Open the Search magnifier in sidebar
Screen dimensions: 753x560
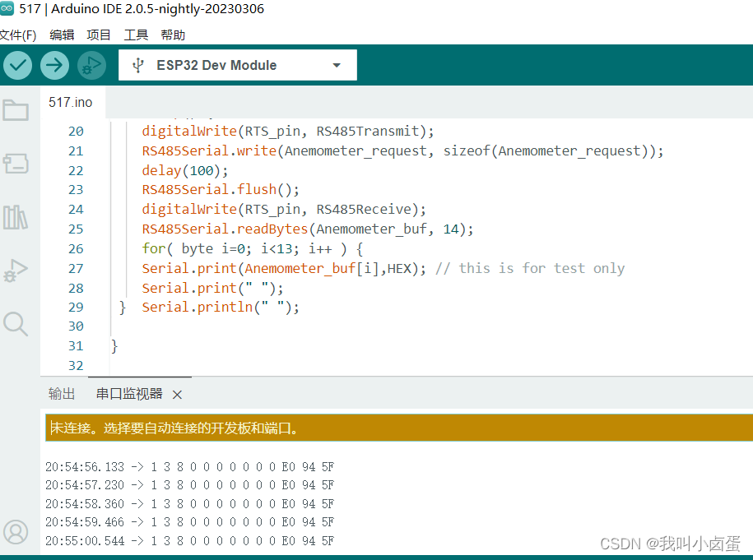tap(16, 324)
